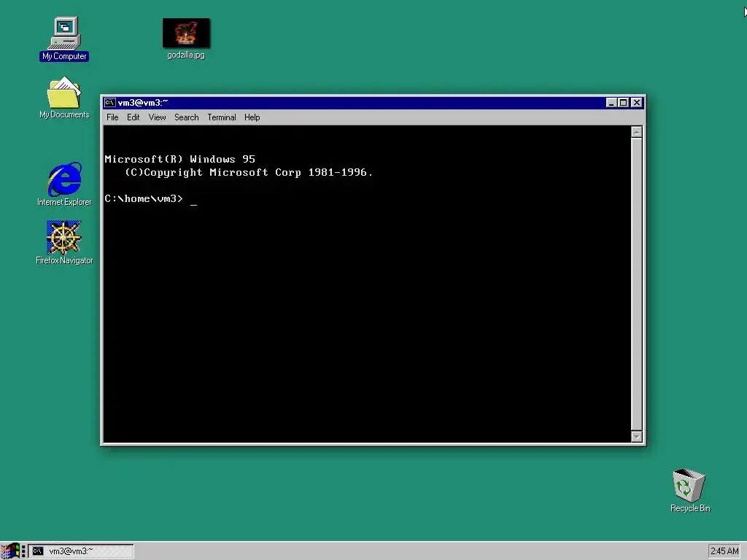Click the terminal scrollbar down arrow
747x560 pixels.
click(636, 436)
